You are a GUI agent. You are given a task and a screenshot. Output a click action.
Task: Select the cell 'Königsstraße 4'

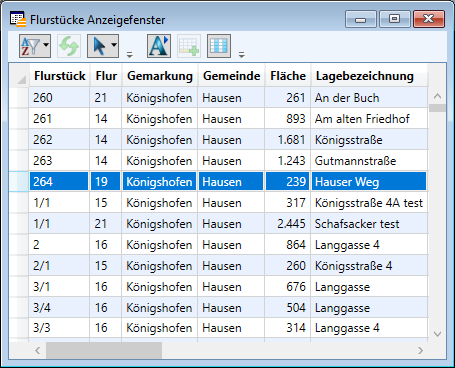coord(369,266)
